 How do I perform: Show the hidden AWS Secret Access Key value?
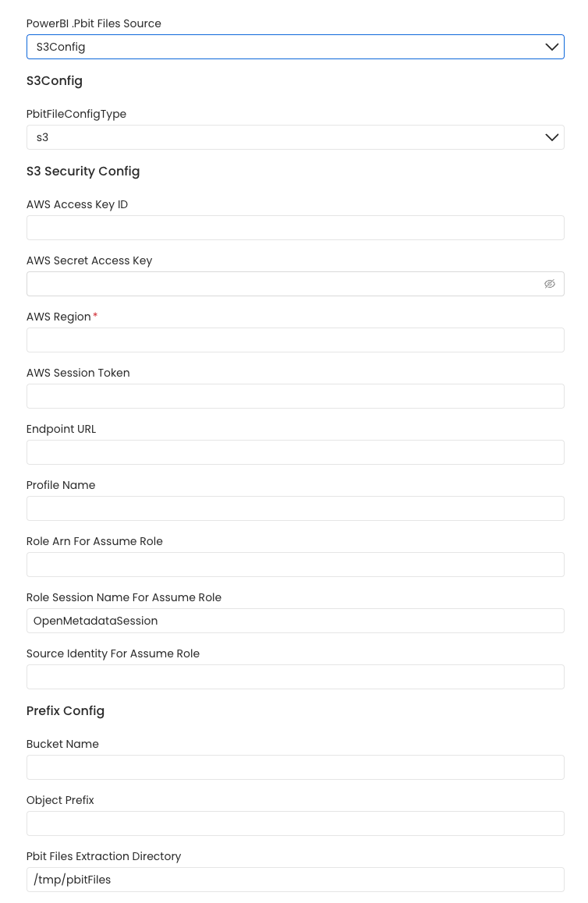point(550,283)
